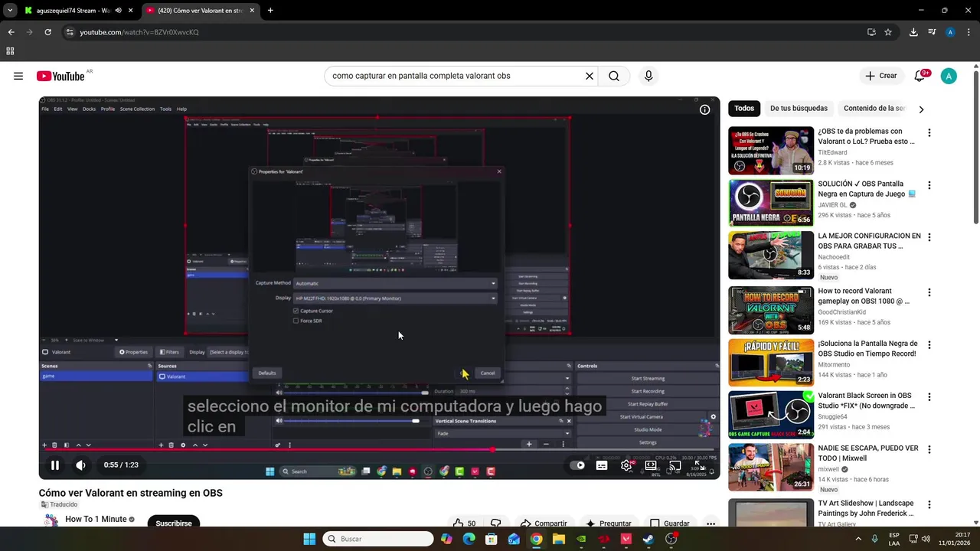
Task: Share the video via Compartir
Action: (x=544, y=523)
